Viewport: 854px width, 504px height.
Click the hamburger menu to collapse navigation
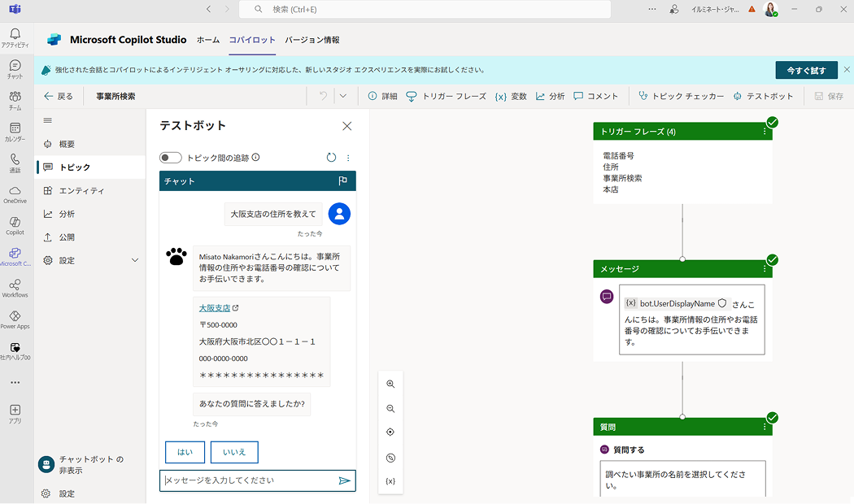pos(48,120)
